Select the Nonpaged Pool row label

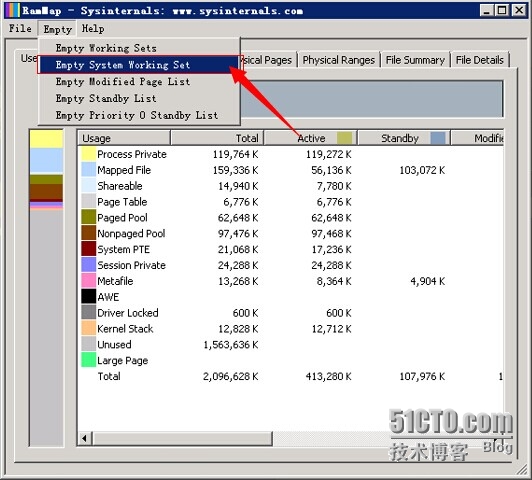coord(131,233)
